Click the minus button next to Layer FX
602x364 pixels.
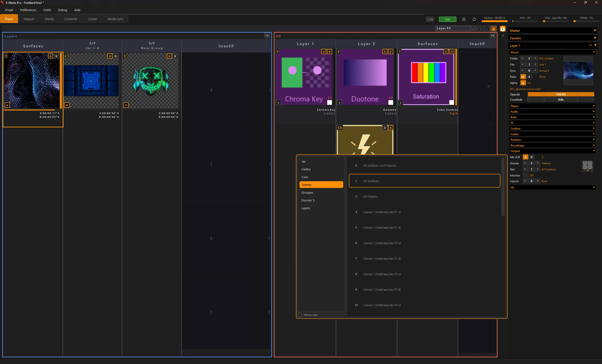[487, 29]
